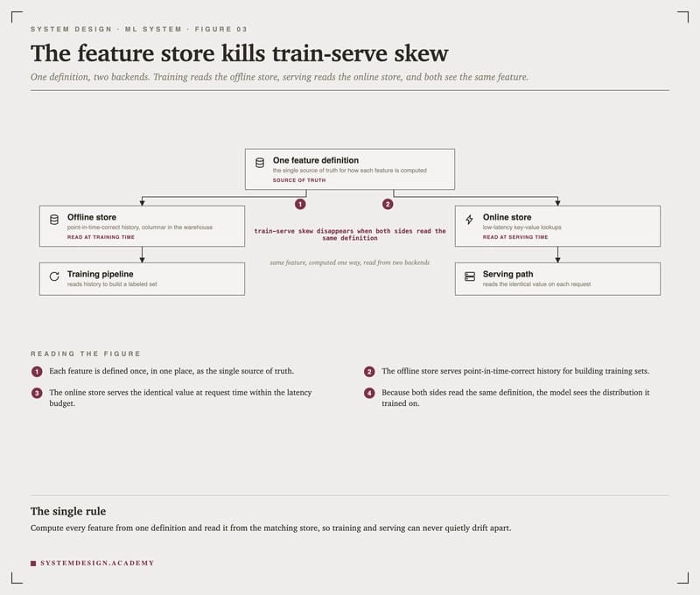Click diagram marker 1 below feature definition
Viewport: 700px width, 595px height.
(300, 204)
